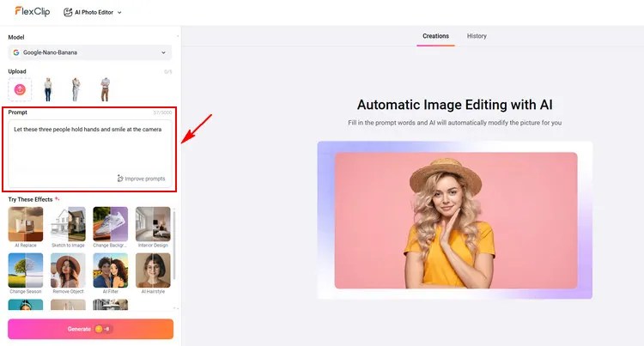Click the sample woman in hat preview image
Image resolution: width=644 pixels, height=346 pixels.
[456, 221]
